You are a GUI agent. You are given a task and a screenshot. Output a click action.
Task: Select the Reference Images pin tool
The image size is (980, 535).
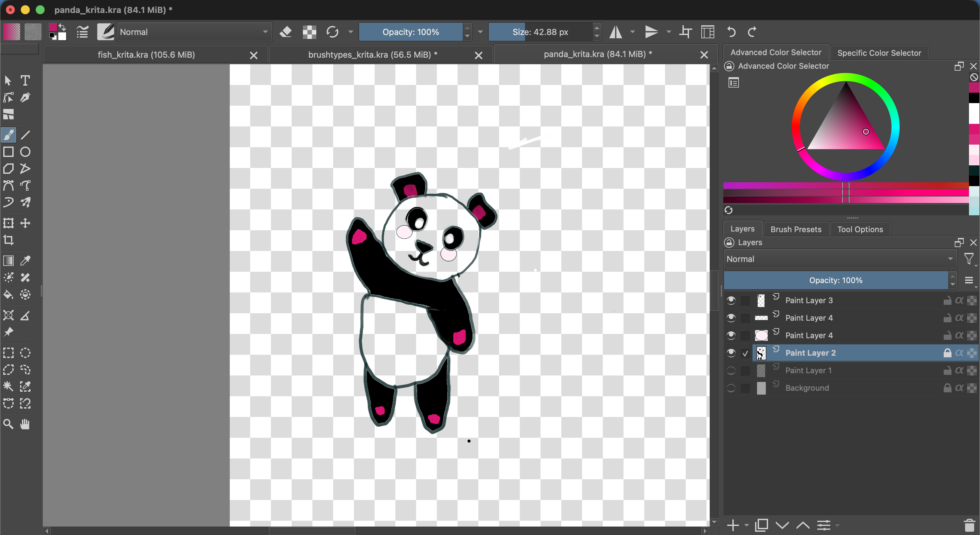click(x=8, y=332)
